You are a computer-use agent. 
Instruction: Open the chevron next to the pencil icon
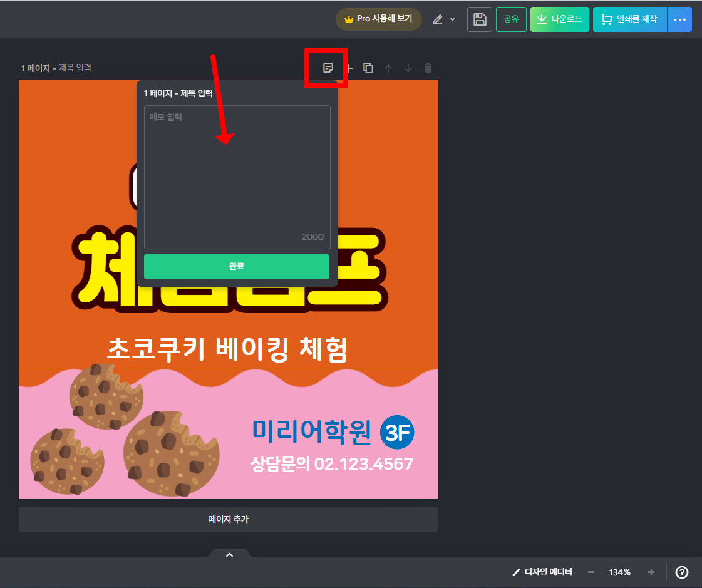(452, 19)
